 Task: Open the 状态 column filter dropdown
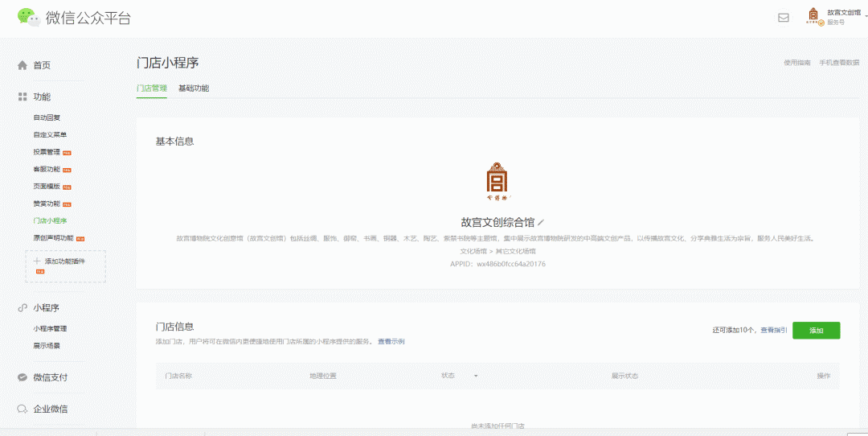[476, 376]
